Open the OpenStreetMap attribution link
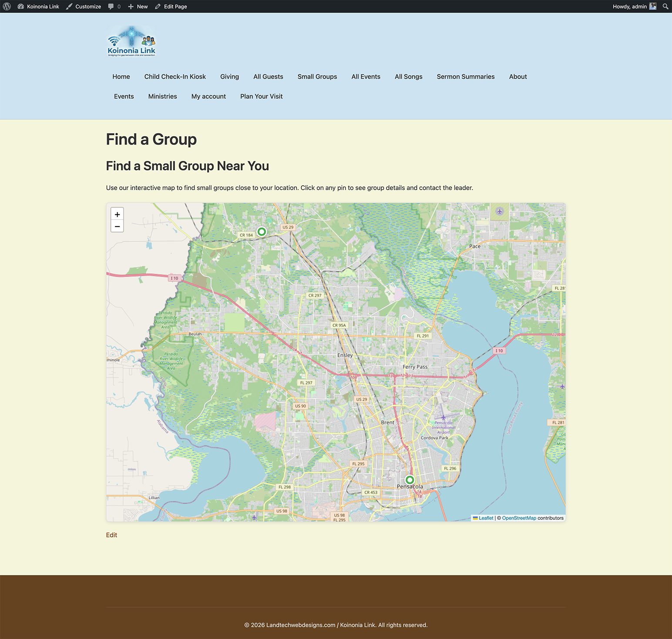 click(519, 518)
